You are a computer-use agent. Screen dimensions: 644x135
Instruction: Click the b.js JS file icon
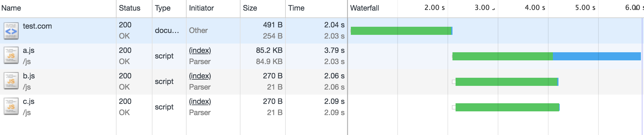click(x=11, y=81)
